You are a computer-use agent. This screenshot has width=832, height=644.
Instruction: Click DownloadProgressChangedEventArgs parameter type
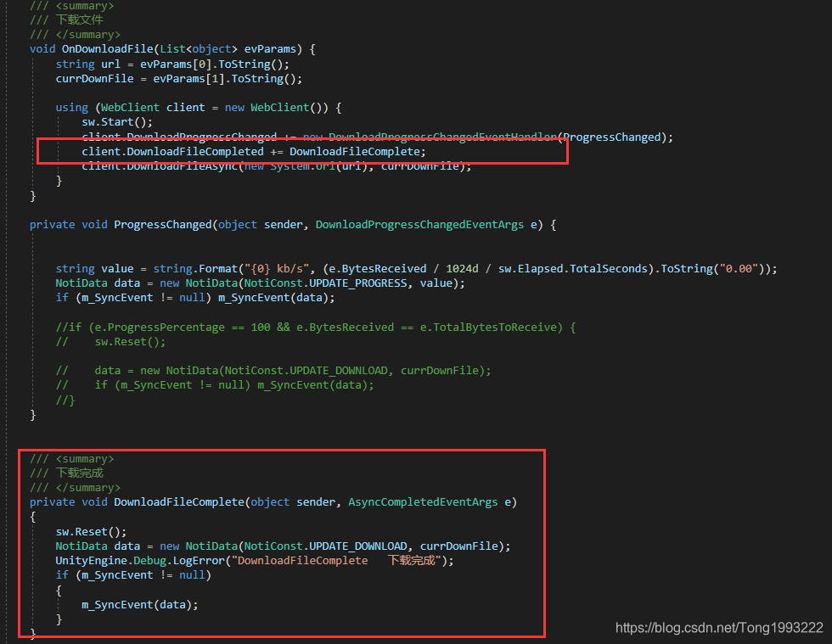(x=419, y=224)
